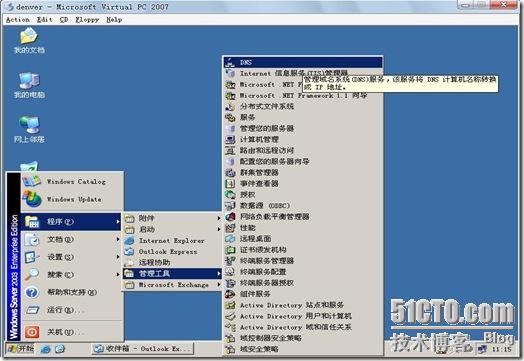
Task: Click 关机(U)... in Start menu
Action: (x=72, y=332)
